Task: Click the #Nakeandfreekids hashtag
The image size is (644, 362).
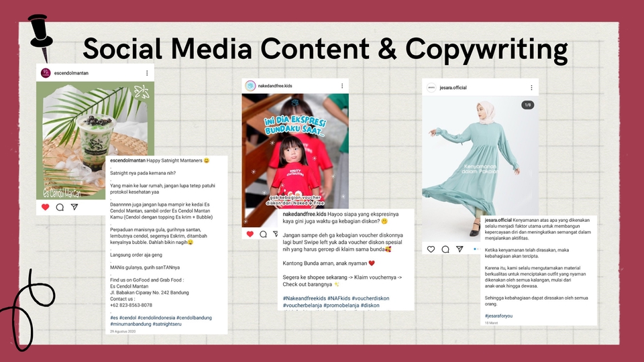Action: (x=304, y=298)
